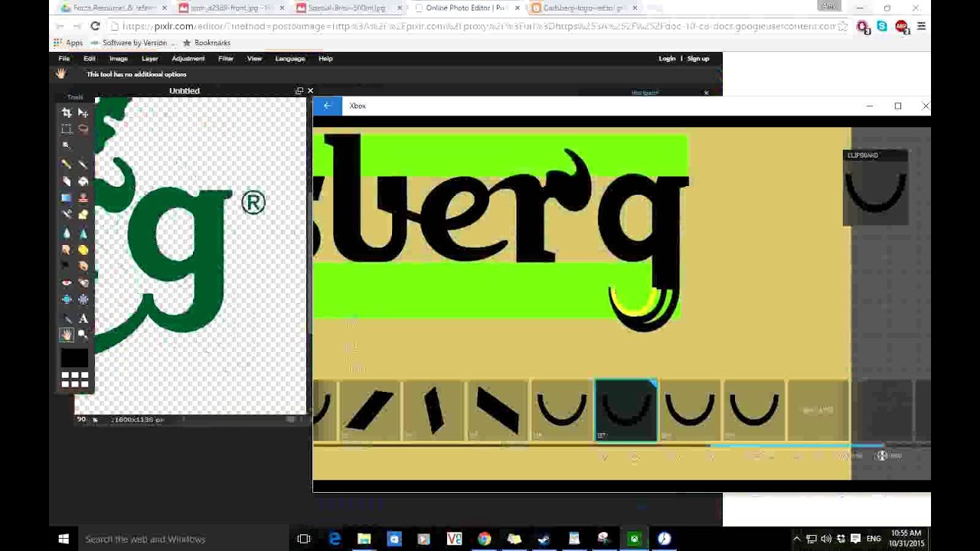Open the Language menu
This screenshot has width=980, height=551.
pyautogui.click(x=290, y=58)
